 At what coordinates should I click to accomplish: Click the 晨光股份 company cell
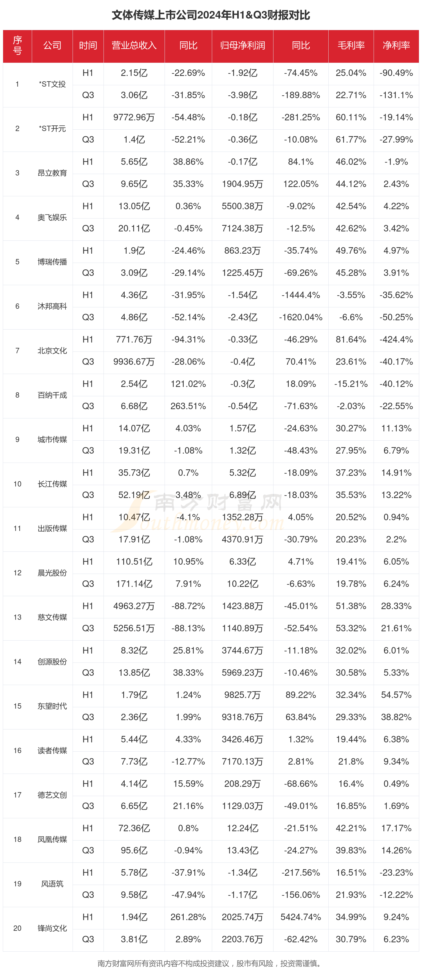pyautogui.click(x=52, y=573)
